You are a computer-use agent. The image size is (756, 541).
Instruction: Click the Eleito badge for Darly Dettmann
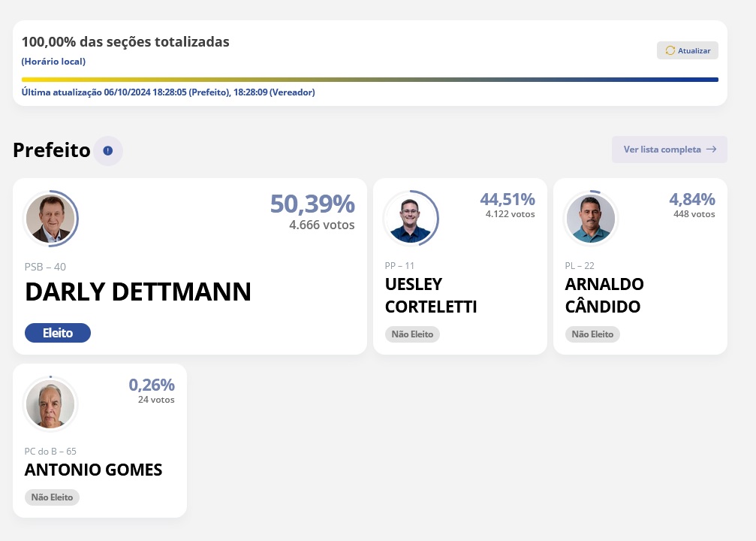[58, 333]
